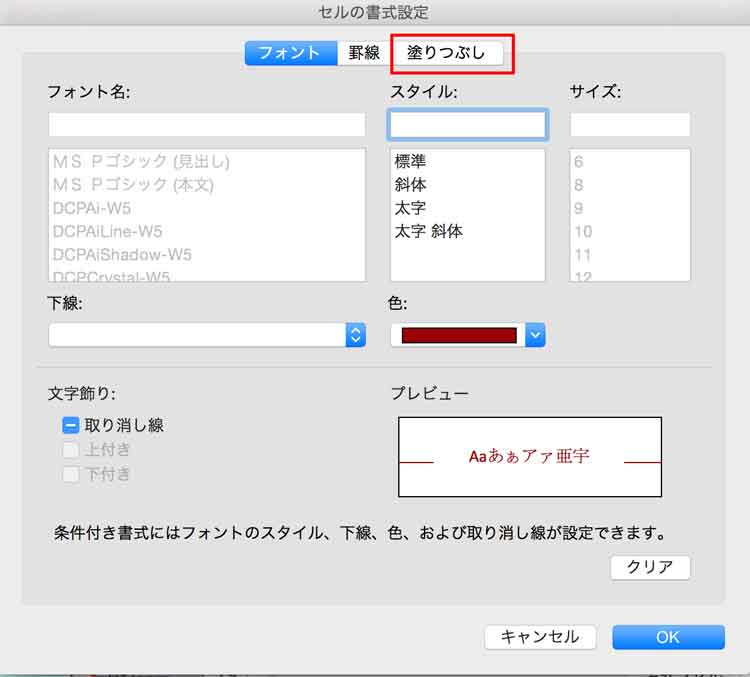
Task: Focus the スタイル input field
Action: click(467, 125)
